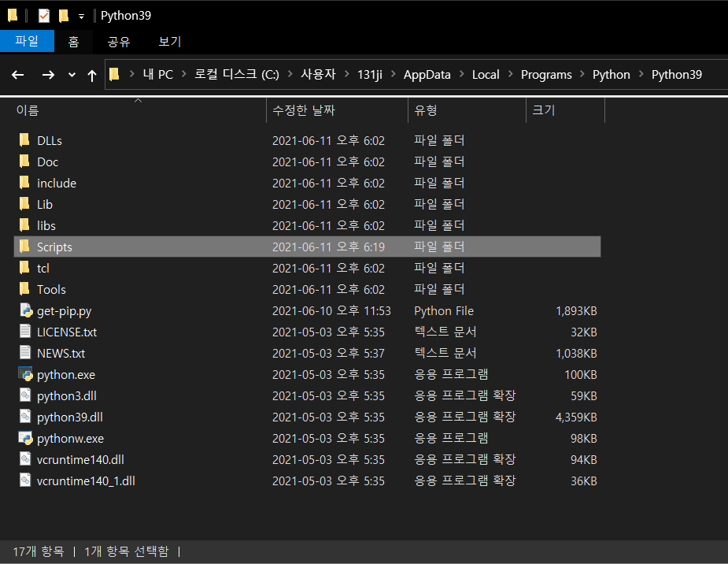This screenshot has width=728, height=564.
Task: Go back with the left arrow button
Action: click(17, 75)
